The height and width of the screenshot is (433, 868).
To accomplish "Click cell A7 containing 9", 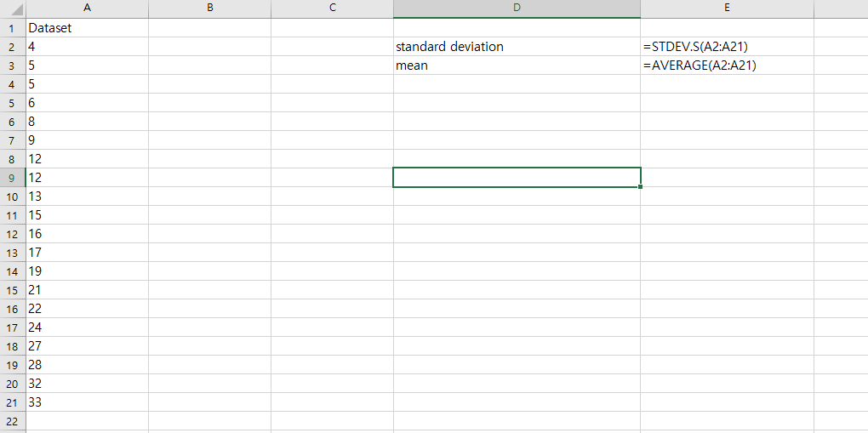I will (87, 140).
